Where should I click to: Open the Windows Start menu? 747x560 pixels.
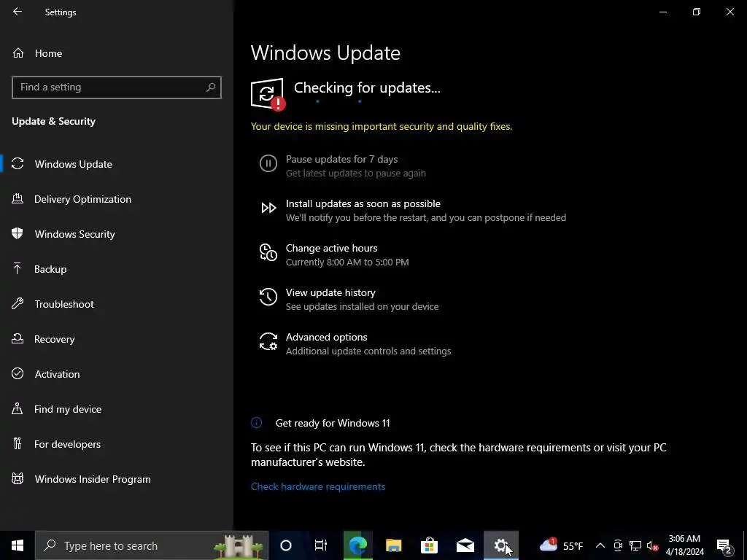point(18,545)
